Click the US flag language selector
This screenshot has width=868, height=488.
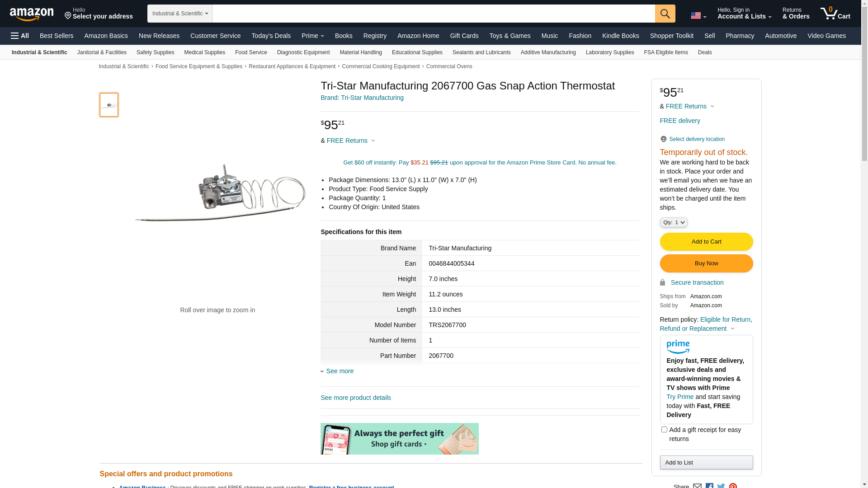(698, 16)
